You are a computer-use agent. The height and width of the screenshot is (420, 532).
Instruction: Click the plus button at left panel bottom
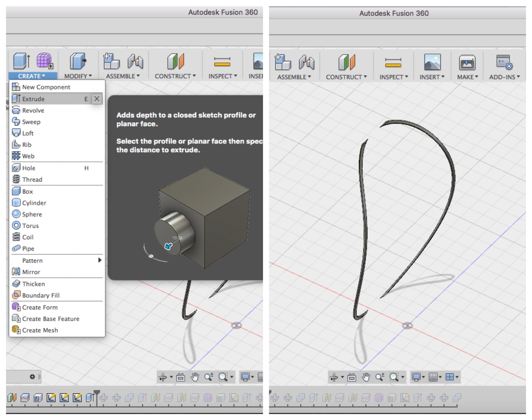click(x=32, y=377)
